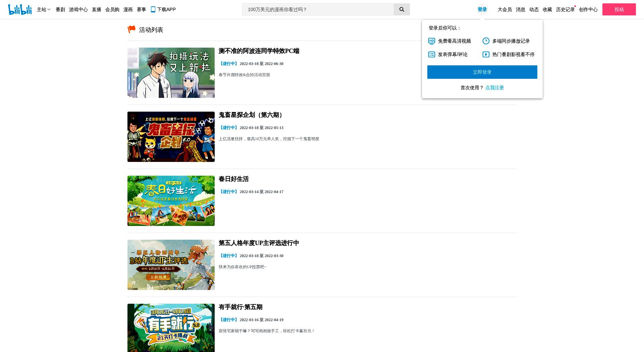
Task: Click text 快来为你喜欢的UP投票吧~
Action: 243,267
